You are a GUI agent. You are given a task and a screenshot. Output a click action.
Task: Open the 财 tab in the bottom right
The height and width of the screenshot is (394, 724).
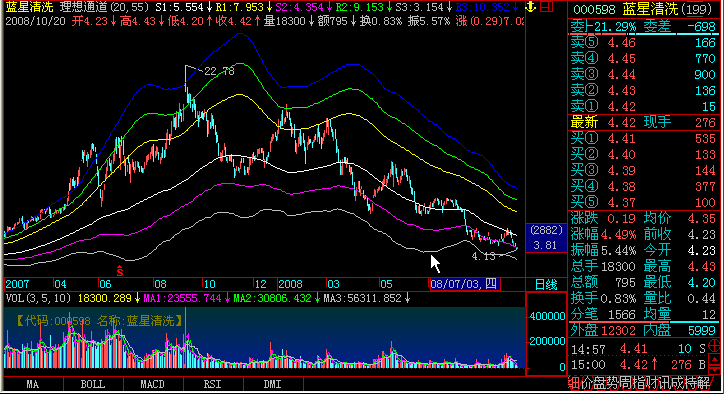652,383
